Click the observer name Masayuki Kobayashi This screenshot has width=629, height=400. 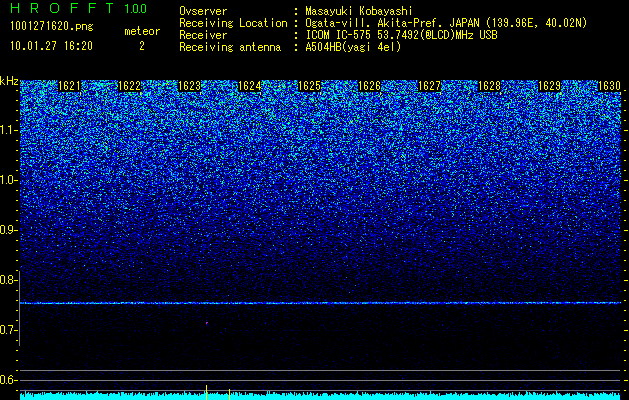pos(359,11)
